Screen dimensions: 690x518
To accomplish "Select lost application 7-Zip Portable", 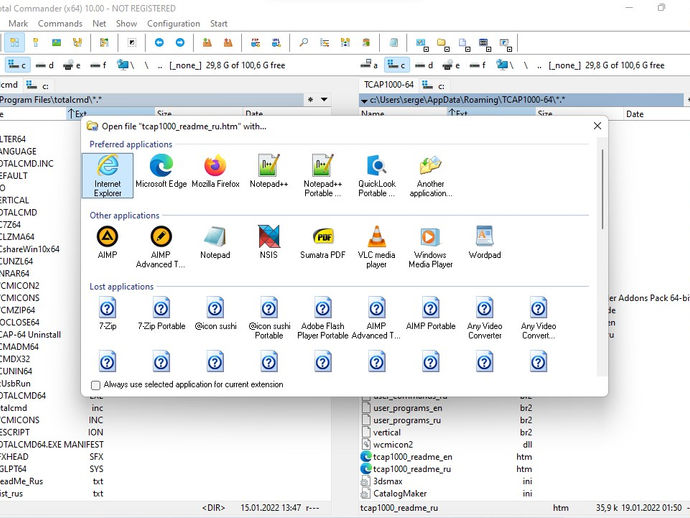I will 161,313.
